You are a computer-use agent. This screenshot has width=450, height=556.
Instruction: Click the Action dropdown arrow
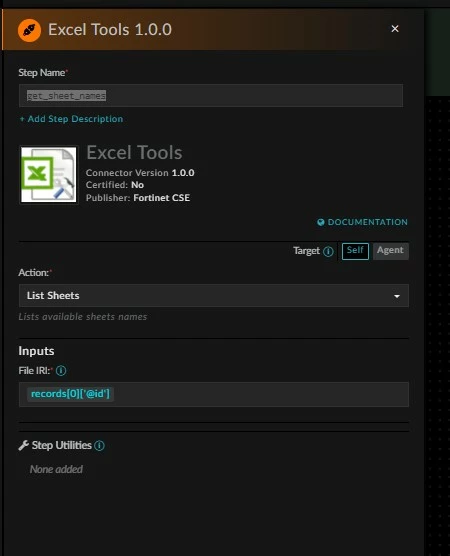pos(397,296)
